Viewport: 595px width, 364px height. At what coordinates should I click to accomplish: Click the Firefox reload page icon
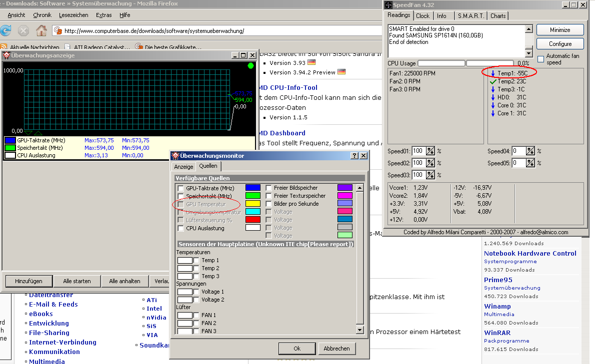pyautogui.click(x=5, y=30)
